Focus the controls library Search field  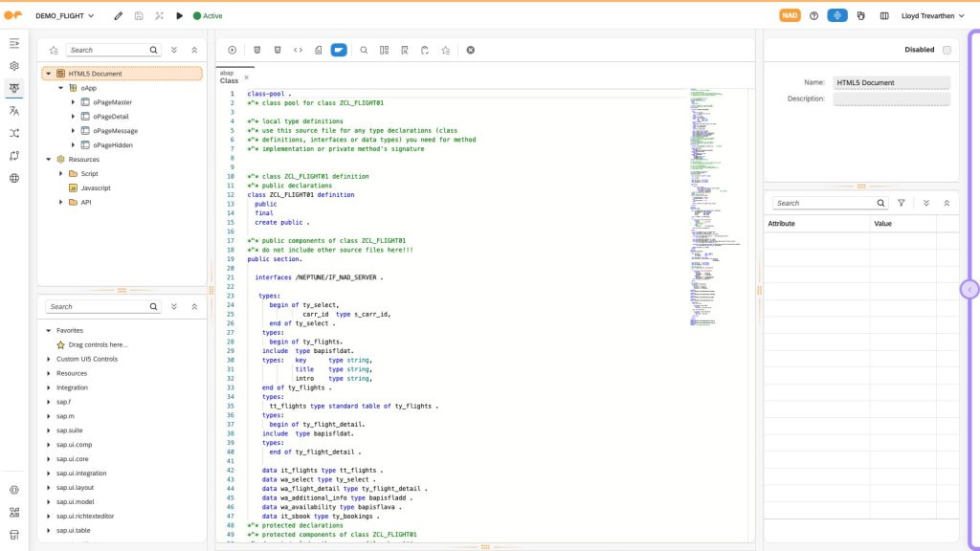click(101, 307)
